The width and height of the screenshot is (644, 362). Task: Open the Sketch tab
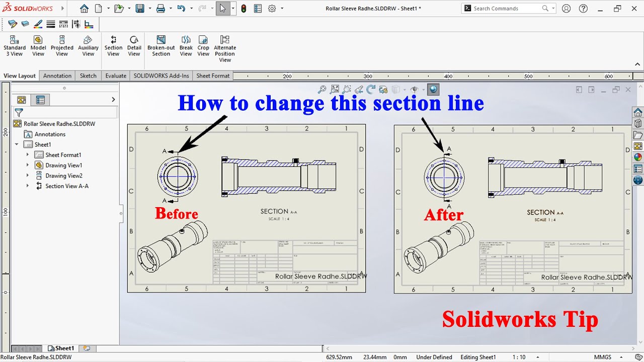coord(88,76)
